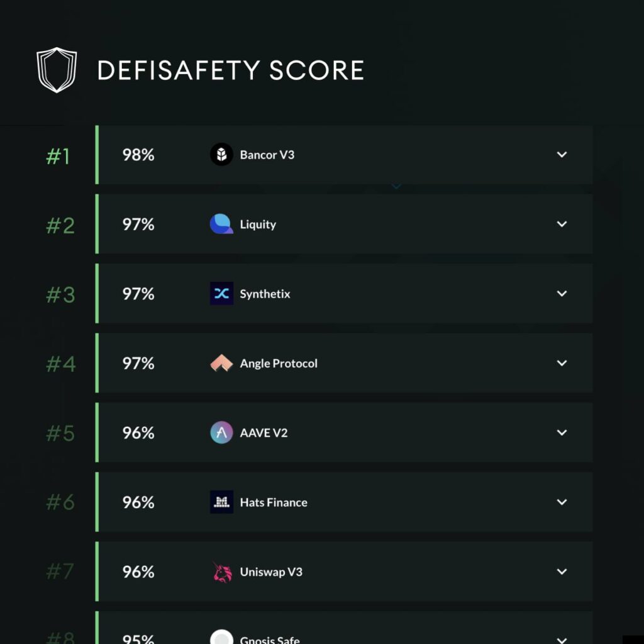This screenshot has width=644, height=644.
Task: Click the Bancor V3 logo icon
Action: [221, 155]
